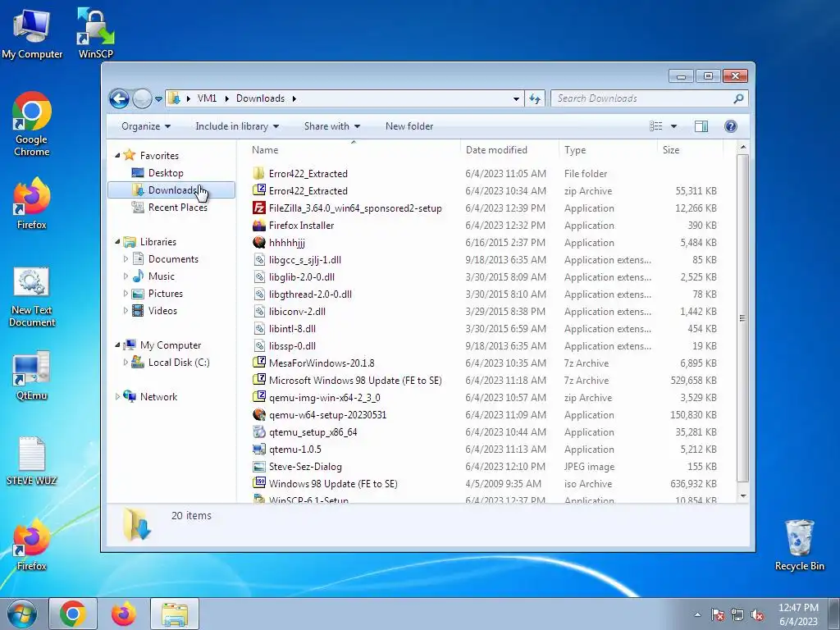Click the scrollbar down arrow in file list
Screen dimensions: 840x630
click(x=742, y=496)
